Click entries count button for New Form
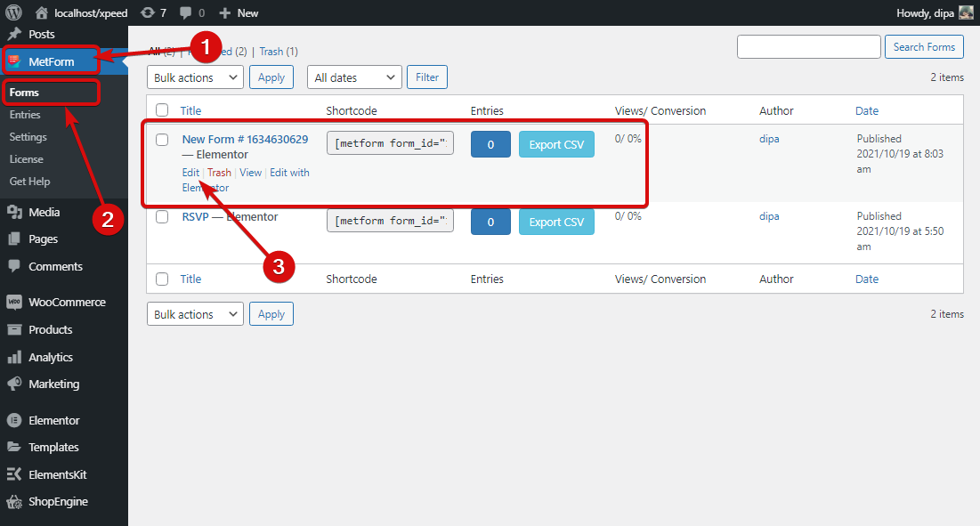The height and width of the screenshot is (526, 980). click(x=490, y=144)
